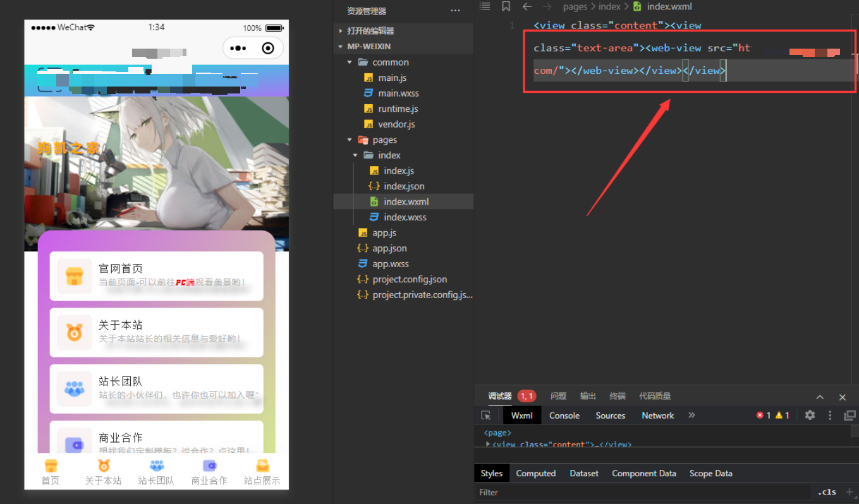Click the bookmark icon in editor toolbar
859x504 pixels.
point(506,6)
